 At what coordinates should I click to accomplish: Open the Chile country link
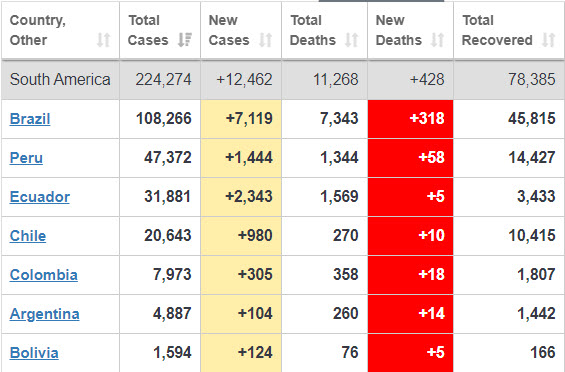click(x=28, y=236)
